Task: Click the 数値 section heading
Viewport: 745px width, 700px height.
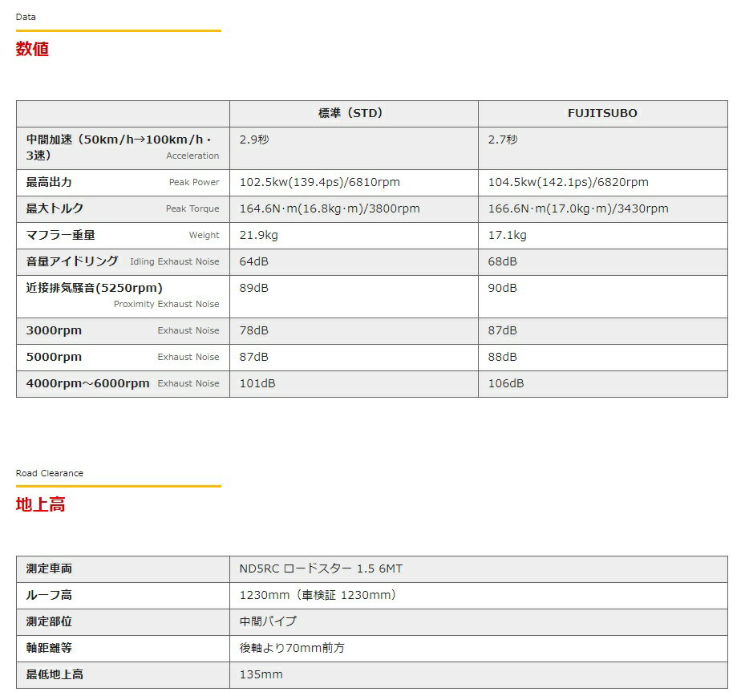Action: point(33,49)
